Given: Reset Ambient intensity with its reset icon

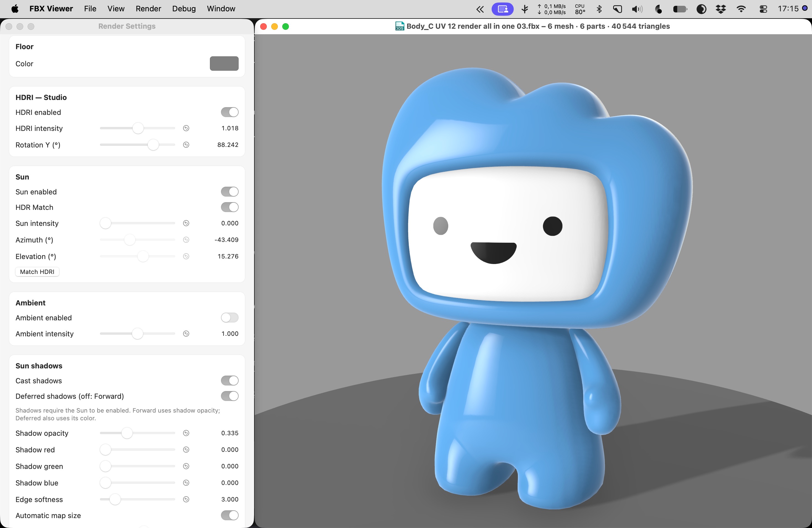Looking at the screenshot, I should (186, 334).
